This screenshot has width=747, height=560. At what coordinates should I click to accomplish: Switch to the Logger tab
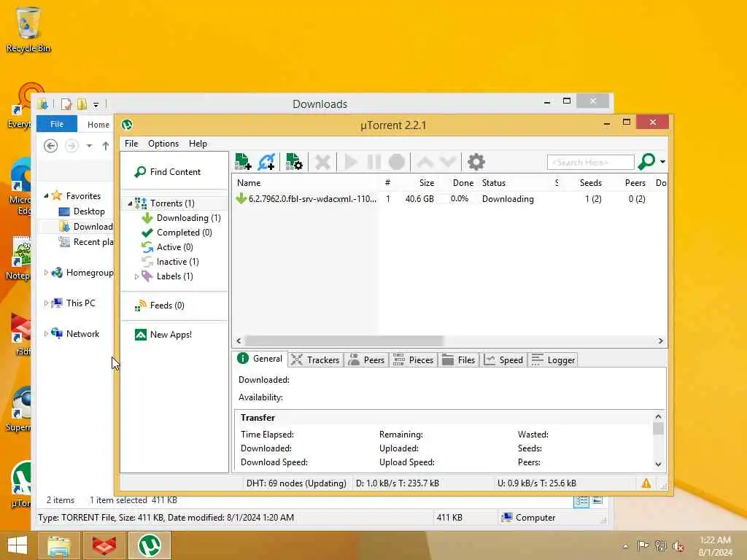(554, 360)
